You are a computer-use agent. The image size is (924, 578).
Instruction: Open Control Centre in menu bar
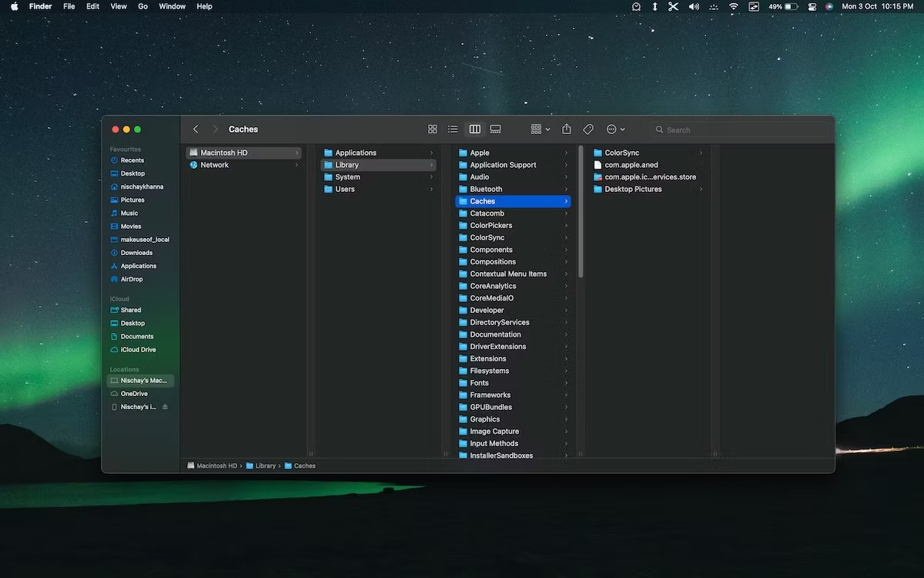(812, 6)
